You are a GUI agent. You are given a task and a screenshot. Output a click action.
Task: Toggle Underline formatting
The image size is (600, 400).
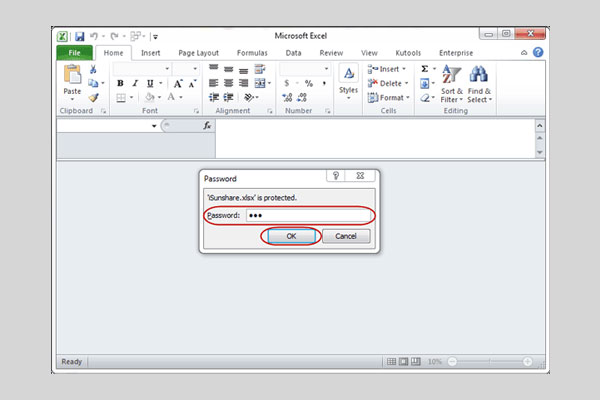pyautogui.click(x=150, y=83)
